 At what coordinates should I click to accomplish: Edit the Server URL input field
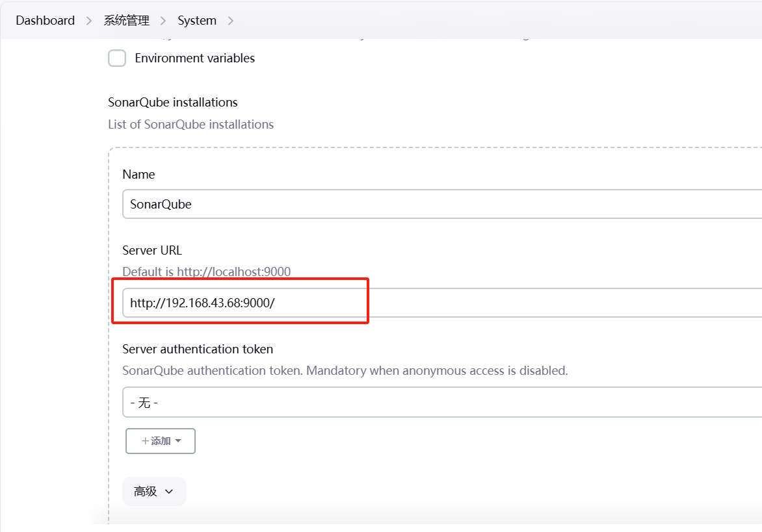(442, 303)
